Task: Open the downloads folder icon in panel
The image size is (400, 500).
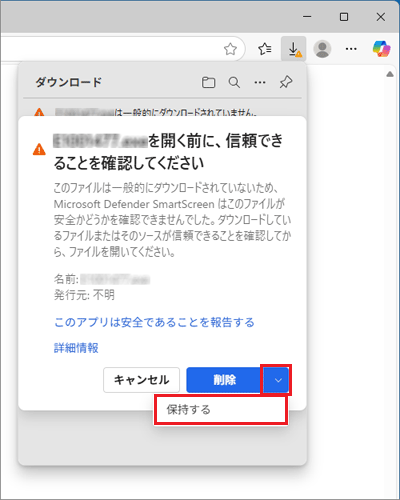Action: tap(209, 82)
